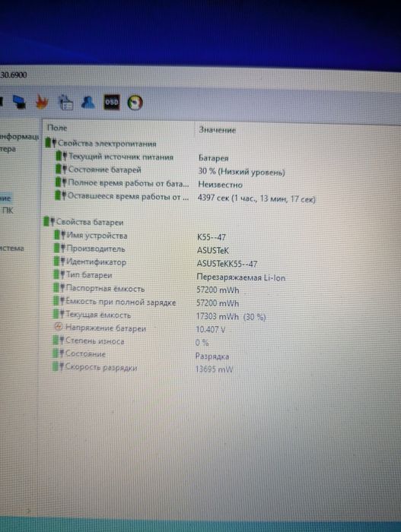Click the value K55--47

212,237
